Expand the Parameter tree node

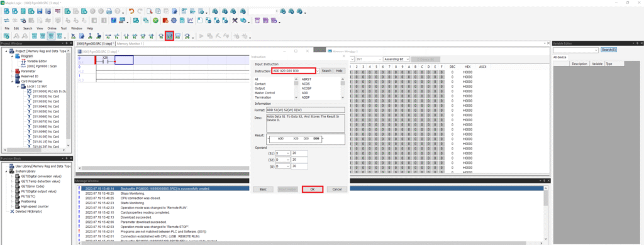click(x=11, y=71)
